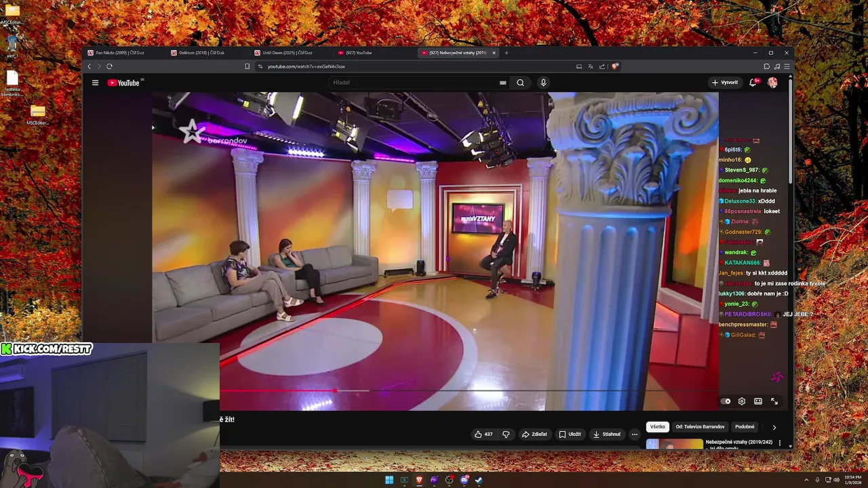Open the browser main menu icon
Image resolution: width=868 pixels, height=488 pixels.
(787, 66)
